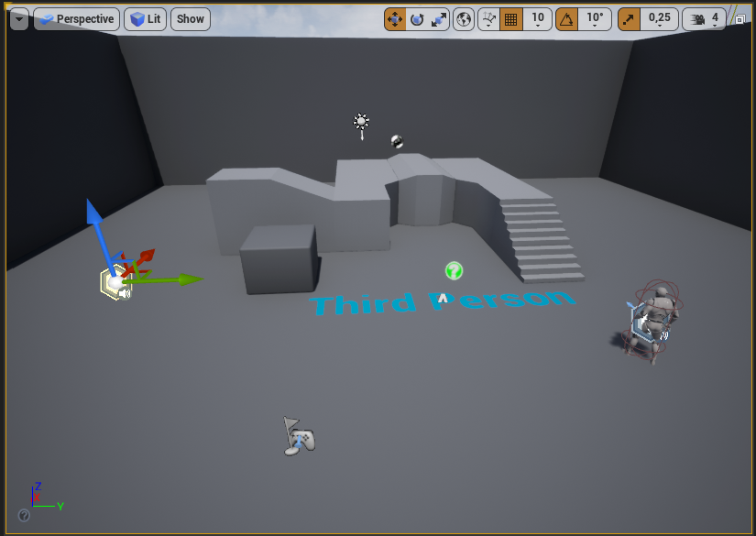Toggle rotation angle snapping
This screenshot has height=536, width=756.
click(x=566, y=20)
